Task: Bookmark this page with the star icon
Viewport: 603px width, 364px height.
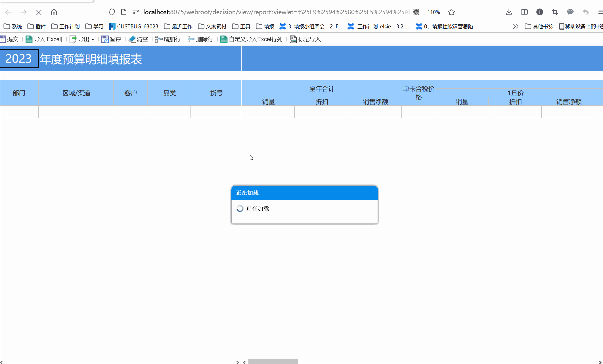Action: 451,12
